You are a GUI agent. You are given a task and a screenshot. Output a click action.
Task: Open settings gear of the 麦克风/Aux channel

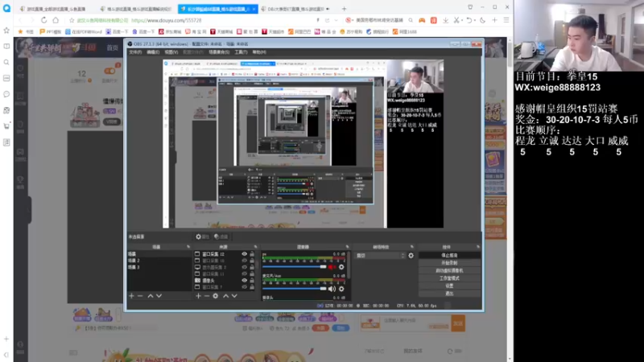[341, 289]
